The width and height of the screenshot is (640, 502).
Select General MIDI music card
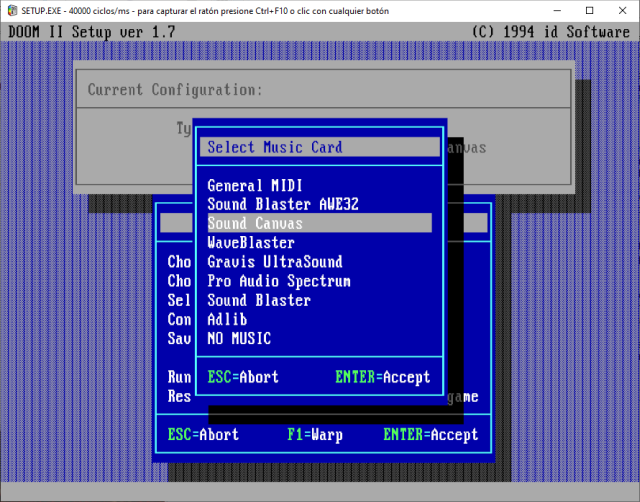[x=255, y=186]
